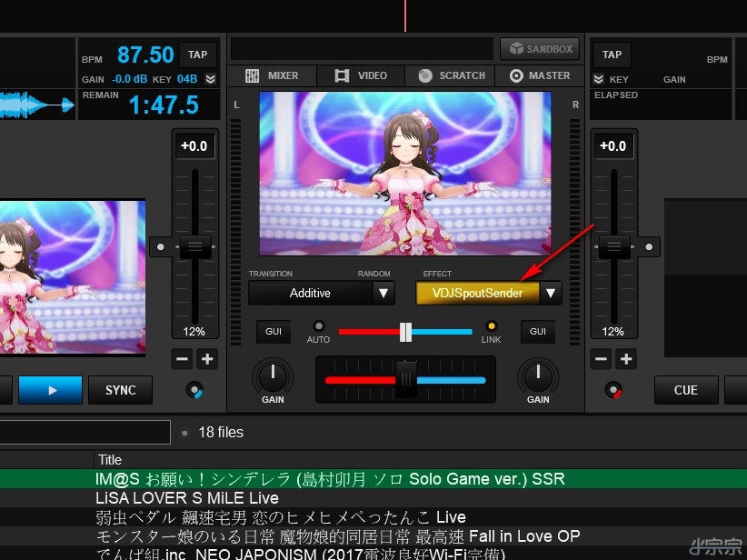Toggle the left deck headphone cue icon
747x560 pixels.
point(194,390)
